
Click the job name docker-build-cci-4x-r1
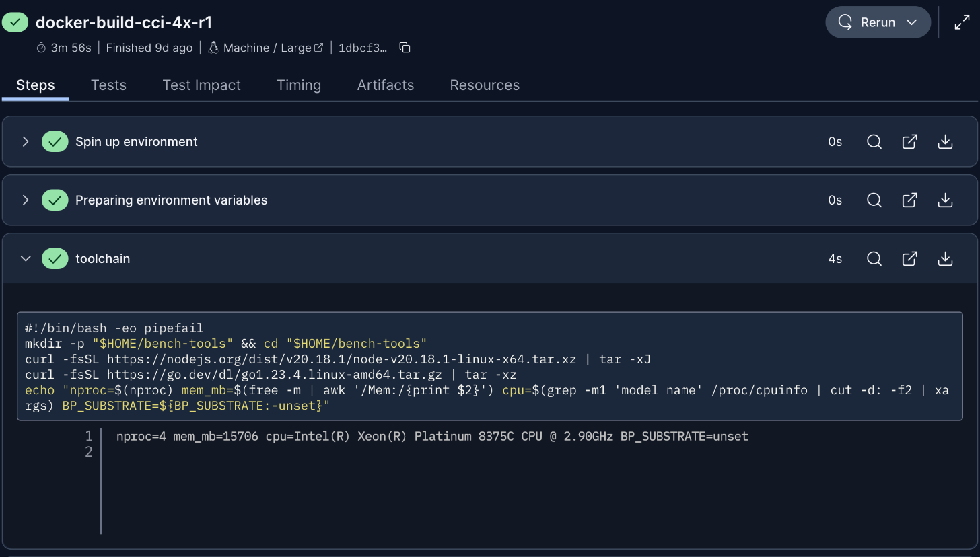(x=124, y=22)
